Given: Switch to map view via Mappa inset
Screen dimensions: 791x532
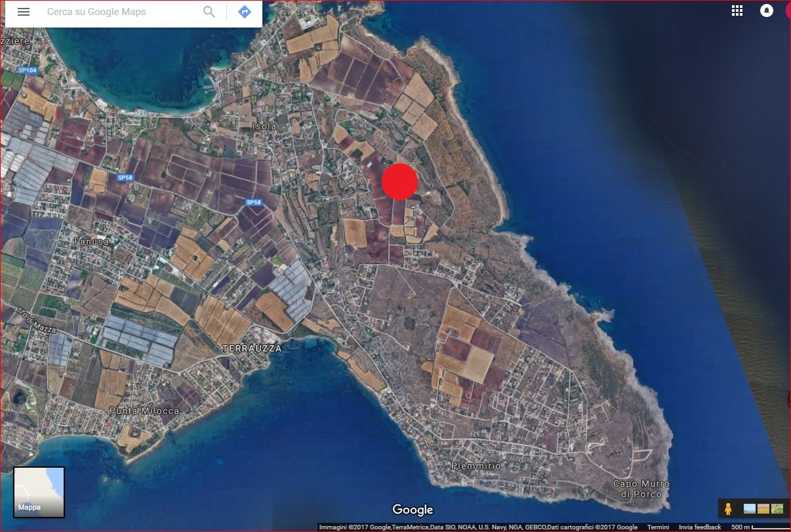Looking at the screenshot, I should [38, 492].
